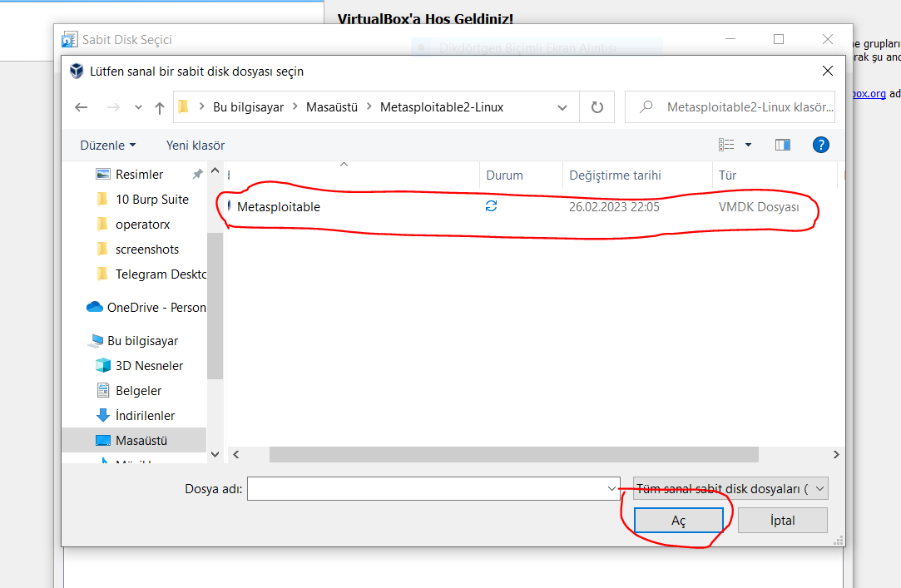This screenshot has height=588, width=901.
Task: Go up one folder level
Action: 160,107
